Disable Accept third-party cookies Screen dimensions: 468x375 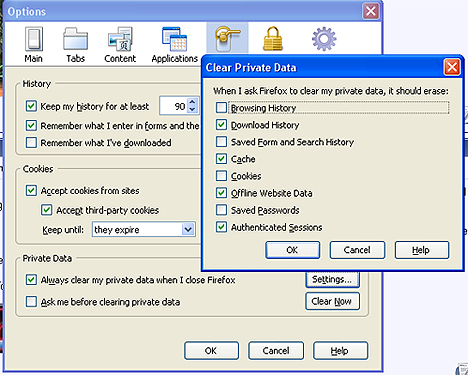[x=47, y=210]
